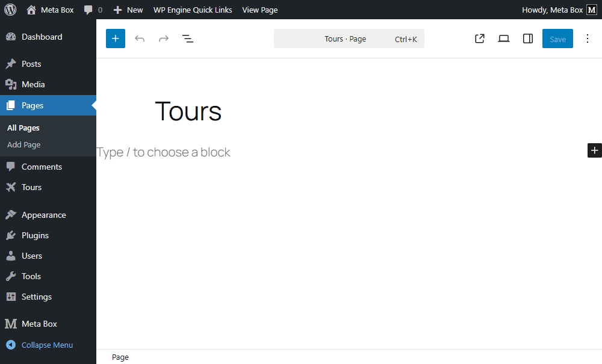Click the block appender plus on the right
Screen dimensions: 602x364
click(594, 150)
